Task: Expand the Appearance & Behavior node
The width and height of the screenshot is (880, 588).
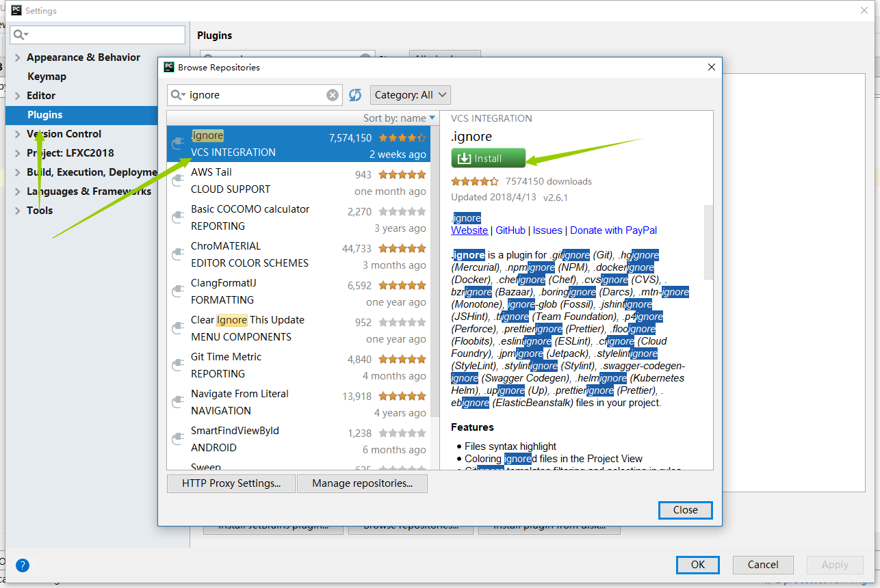Action: pos(18,57)
